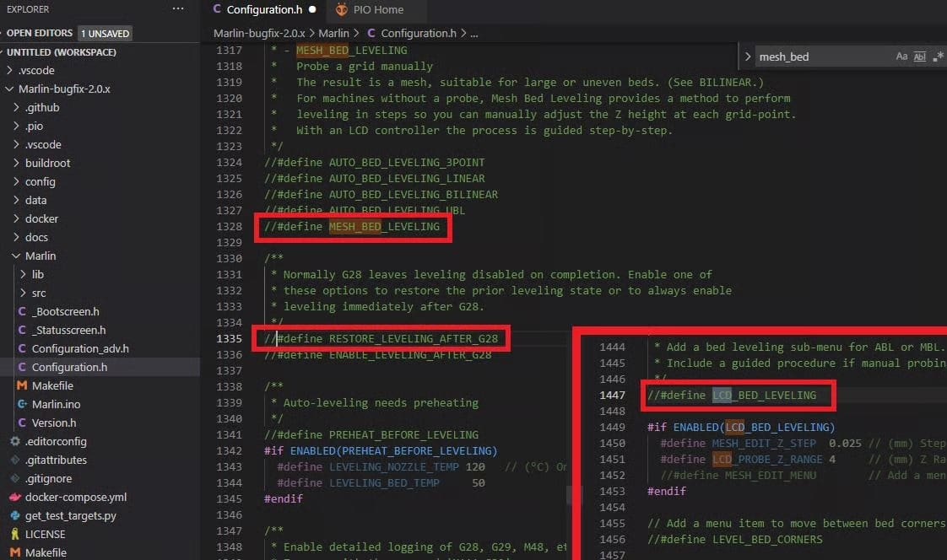Click the gear icon beside .editorconfig
Viewport: 947px width, 560px height.
(16, 442)
